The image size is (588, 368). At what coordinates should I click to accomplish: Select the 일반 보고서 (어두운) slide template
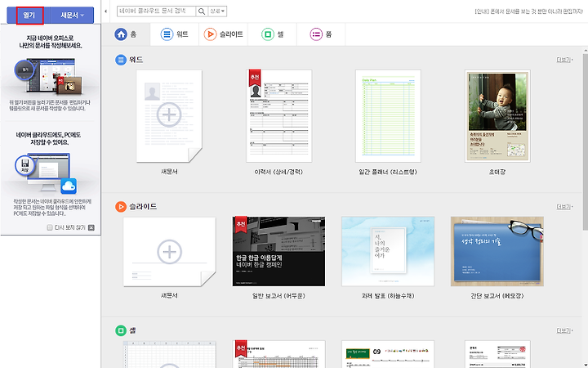(278, 252)
